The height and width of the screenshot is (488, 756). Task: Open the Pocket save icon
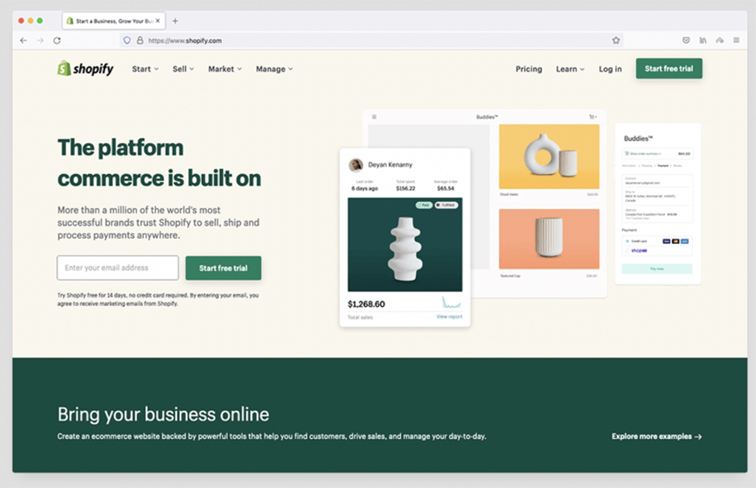click(x=686, y=41)
